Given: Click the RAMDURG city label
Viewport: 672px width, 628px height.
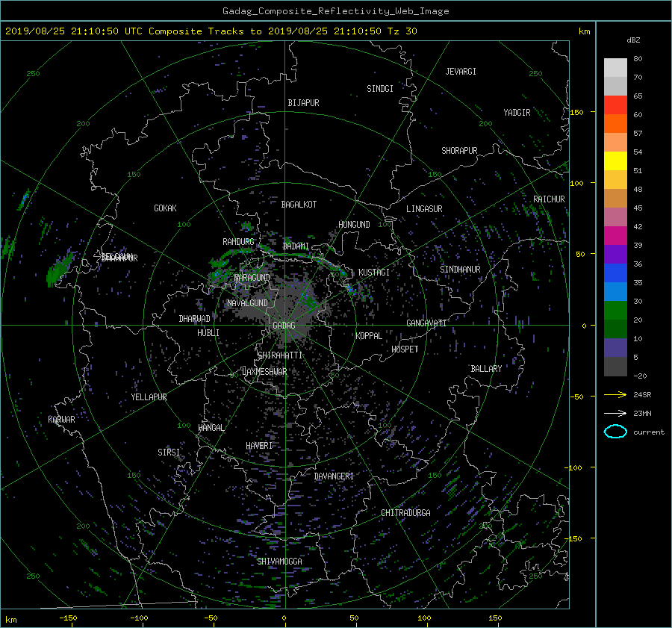Looking at the screenshot, I should coord(238,242).
